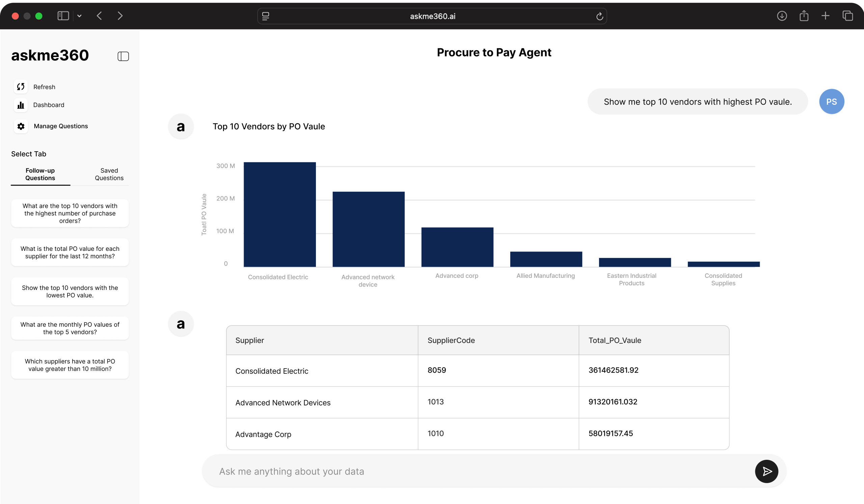Screen dimensions: 864x504
Task: Select monthly PO values of top 5 vendors
Action: pyautogui.click(x=70, y=328)
